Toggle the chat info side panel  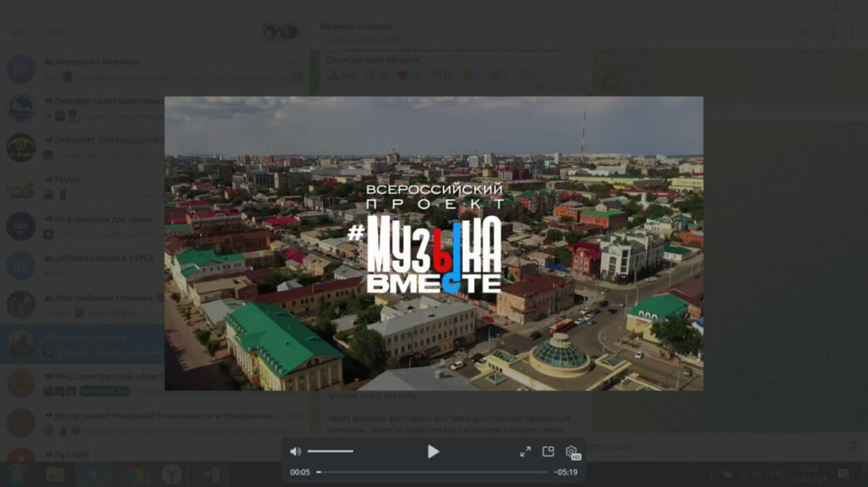point(831,33)
